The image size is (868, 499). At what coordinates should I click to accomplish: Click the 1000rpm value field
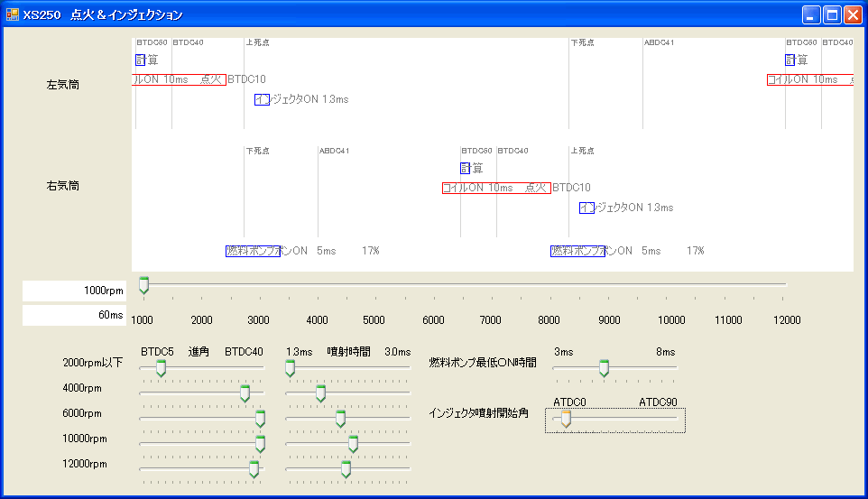tap(74, 291)
